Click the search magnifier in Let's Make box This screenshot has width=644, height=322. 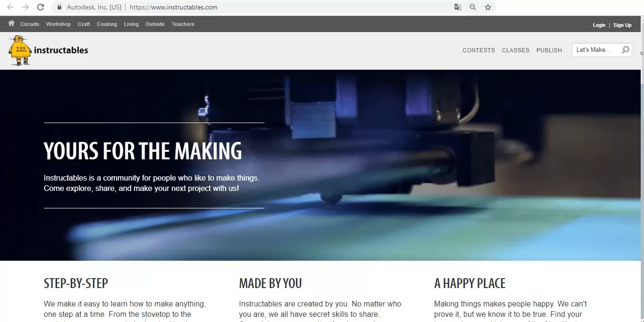coord(625,50)
